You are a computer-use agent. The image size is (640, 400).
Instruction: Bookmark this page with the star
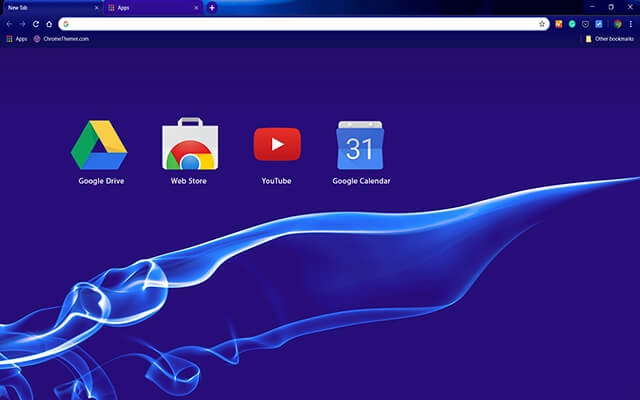pos(542,24)
